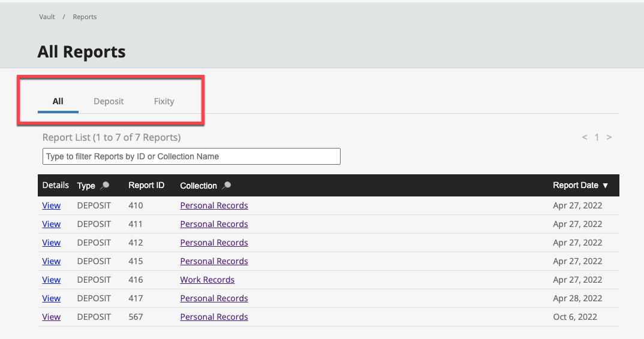This screenshot has height=339, width=644.
Task: Click the Report Date column header
Action: point(575,185)
